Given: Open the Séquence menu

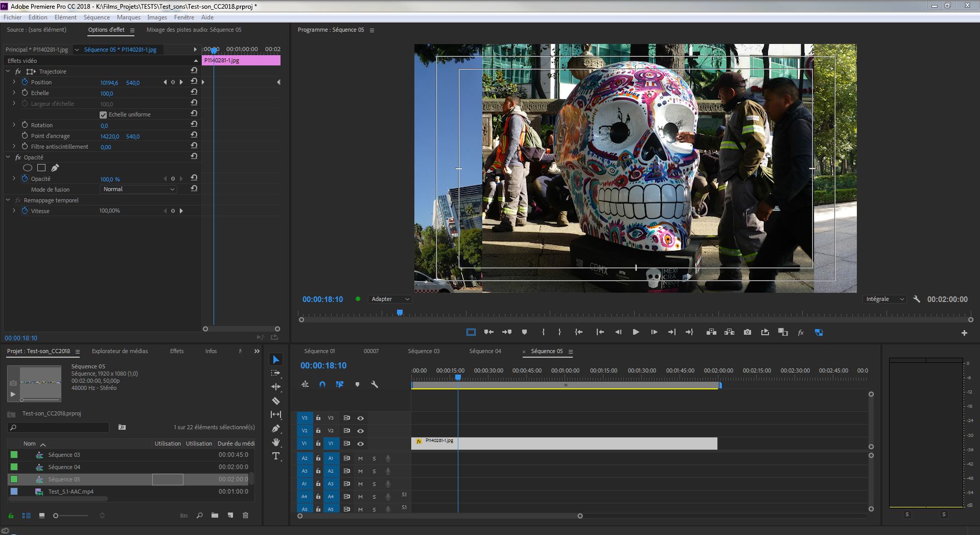Looking at the screenshot, I should click(97, 17).
